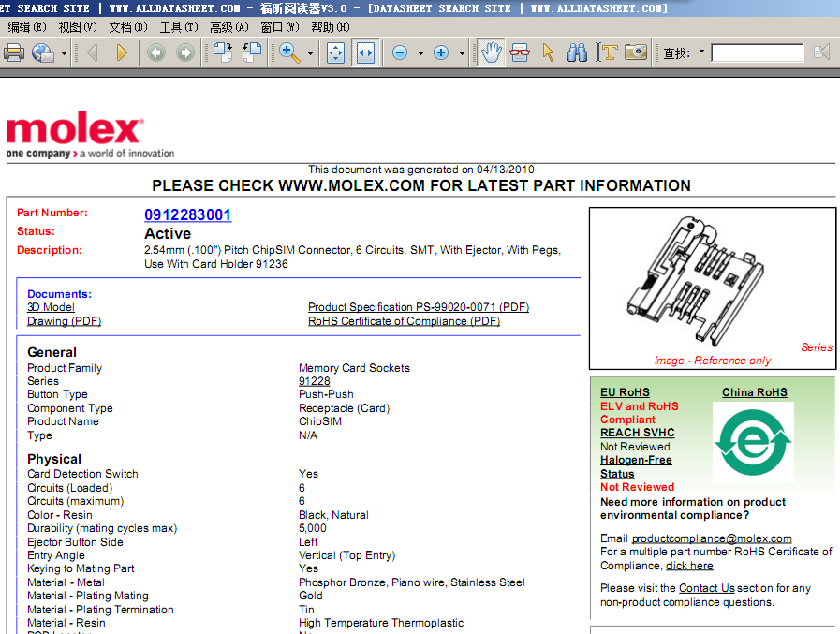
Task: Click the next view round forward arrow
Action: point(185,52)
